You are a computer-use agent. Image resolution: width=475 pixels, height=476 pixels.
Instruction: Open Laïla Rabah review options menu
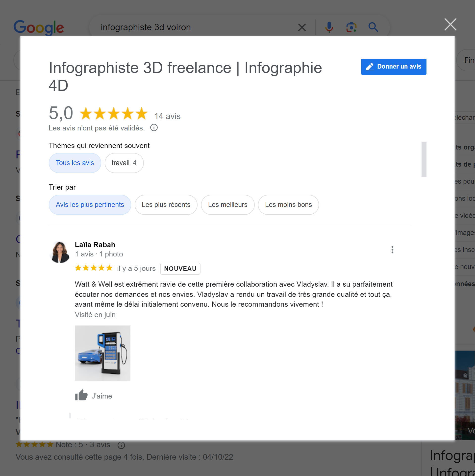pyautogui.click(x=392, y=250)
